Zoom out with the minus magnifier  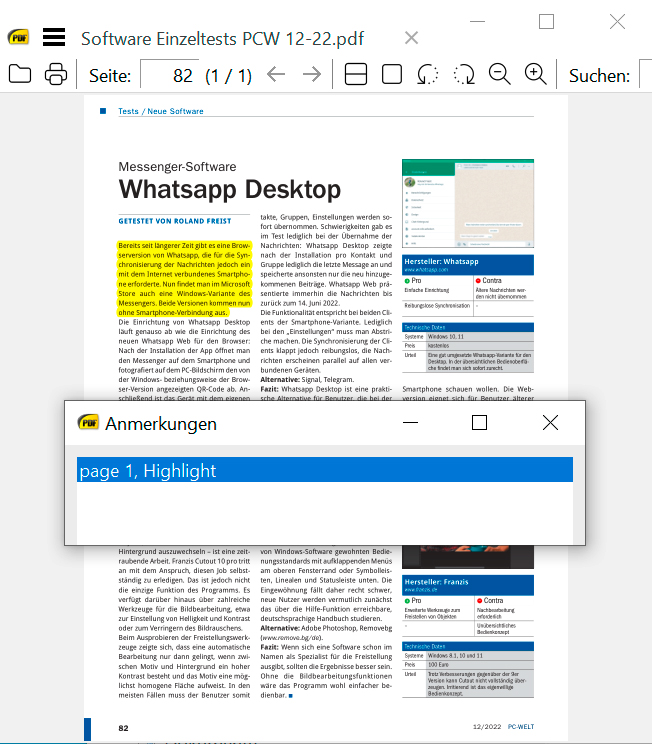500,74
